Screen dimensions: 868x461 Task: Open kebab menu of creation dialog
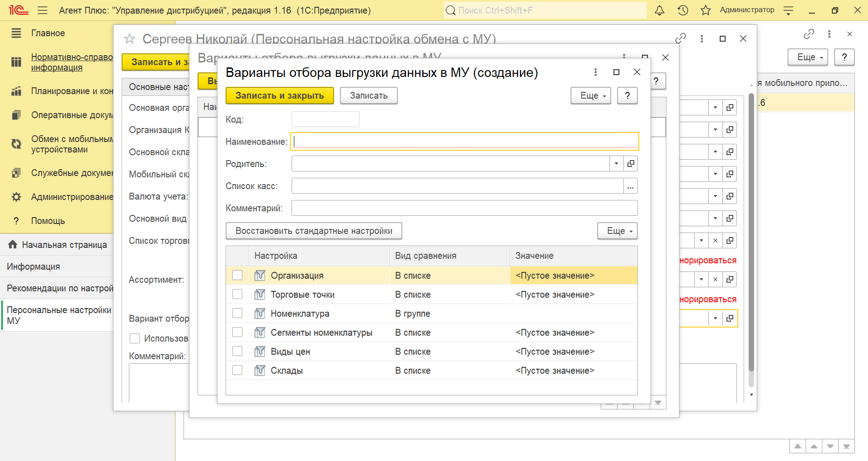[x=595, y=72]
